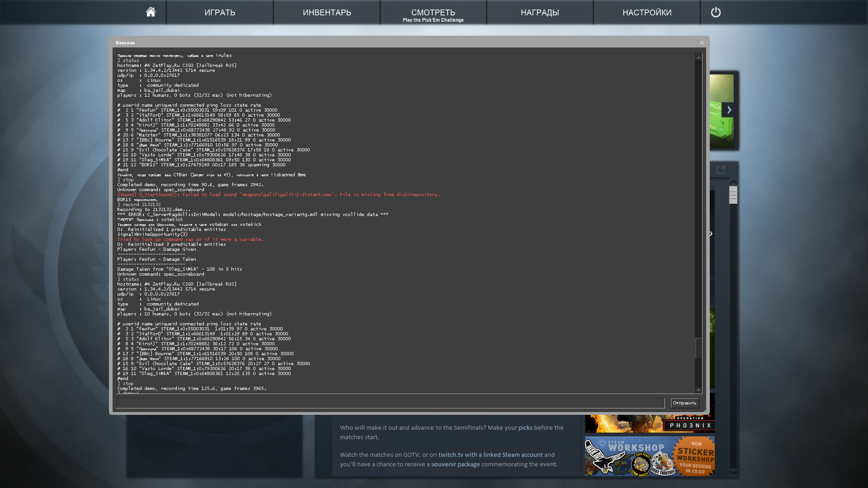Image resolution: width=868 pixels, height=488 pixels.
Task: Click the pop-out icon above right panel
Action: point(721,170)
